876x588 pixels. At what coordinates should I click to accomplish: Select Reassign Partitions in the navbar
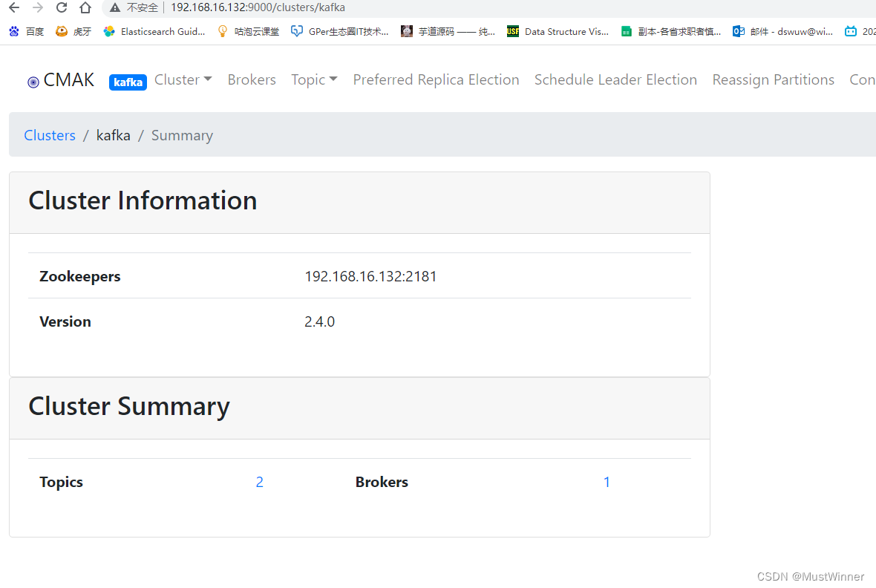click(x=773, y=79)
